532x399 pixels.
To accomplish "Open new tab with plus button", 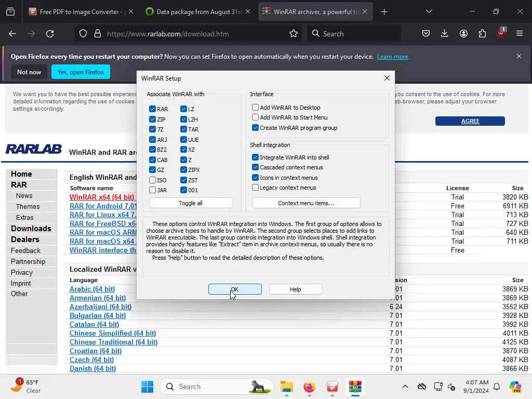I will 384,12.
